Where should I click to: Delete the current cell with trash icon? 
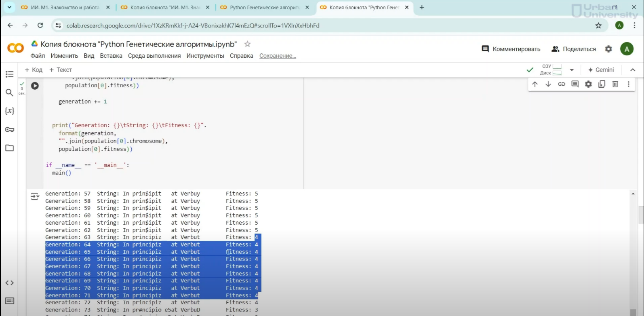point(615,84)
